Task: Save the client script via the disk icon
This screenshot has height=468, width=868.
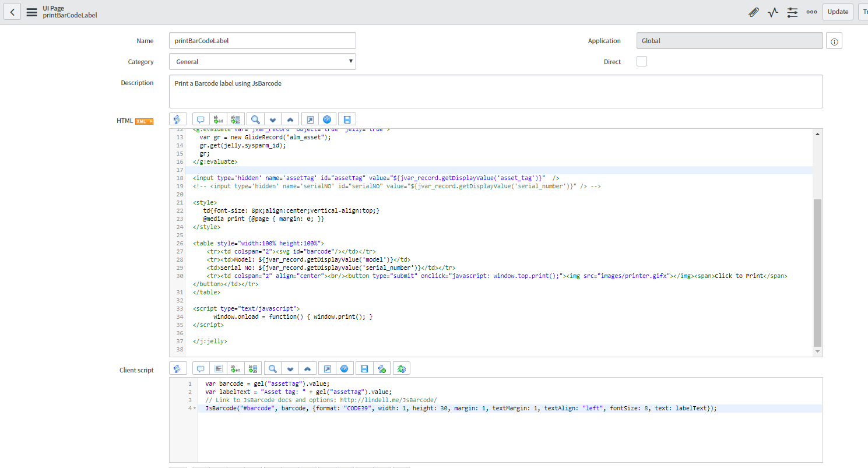Action: click(364, 368)
